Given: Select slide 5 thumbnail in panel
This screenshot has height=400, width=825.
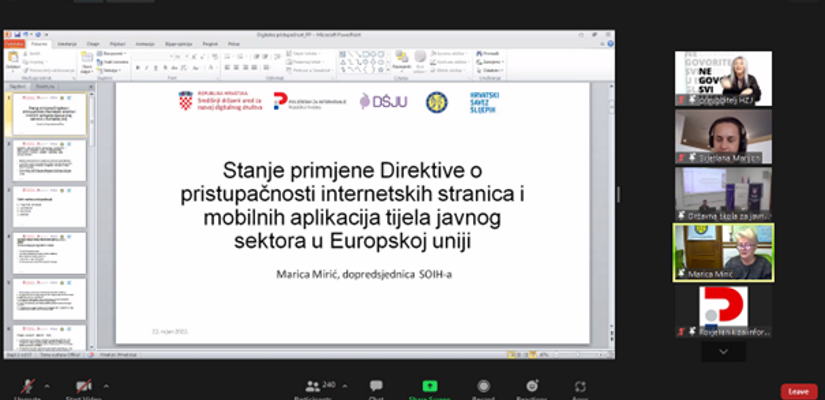Looking at the screenshot, I should coord(49,299).
